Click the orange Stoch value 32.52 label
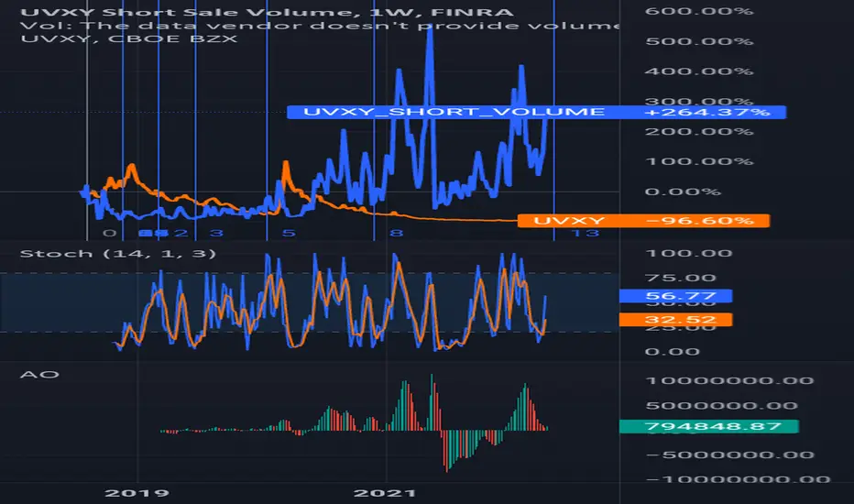854x504 pixels. pos(675,319)
